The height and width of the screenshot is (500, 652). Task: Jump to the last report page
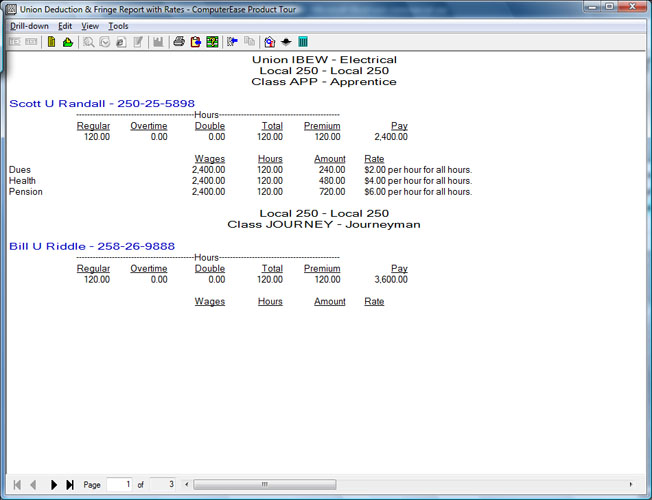(x=70, y=485)
